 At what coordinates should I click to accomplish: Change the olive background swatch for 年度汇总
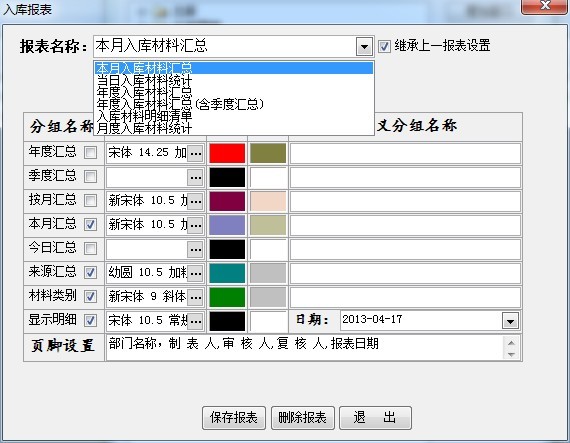[268, 153]
